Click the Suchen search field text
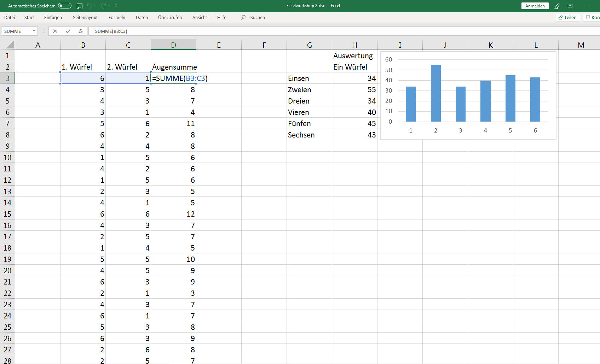This screenshot has width=600, height=364. pos(258,17)
